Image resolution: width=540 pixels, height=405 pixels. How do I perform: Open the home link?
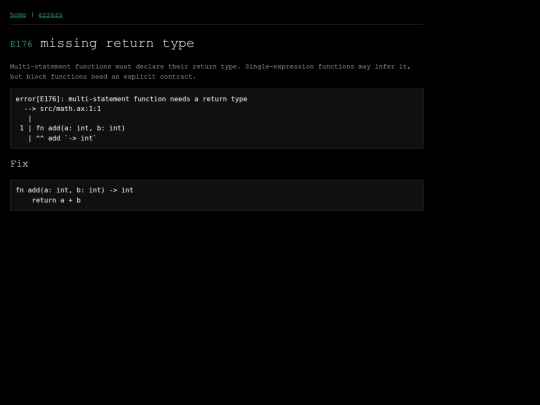tap(18, 15)
